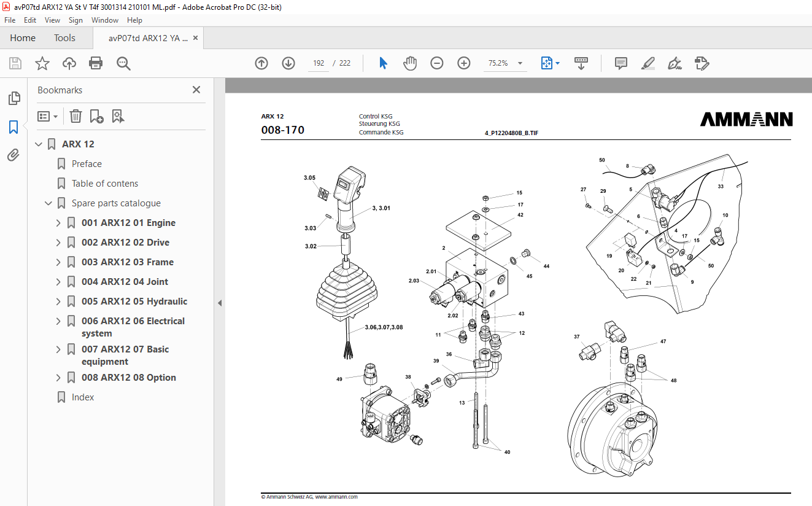Open the send and share tool
The width and height of the screenshot is (812, 506).
click(702, 63)
